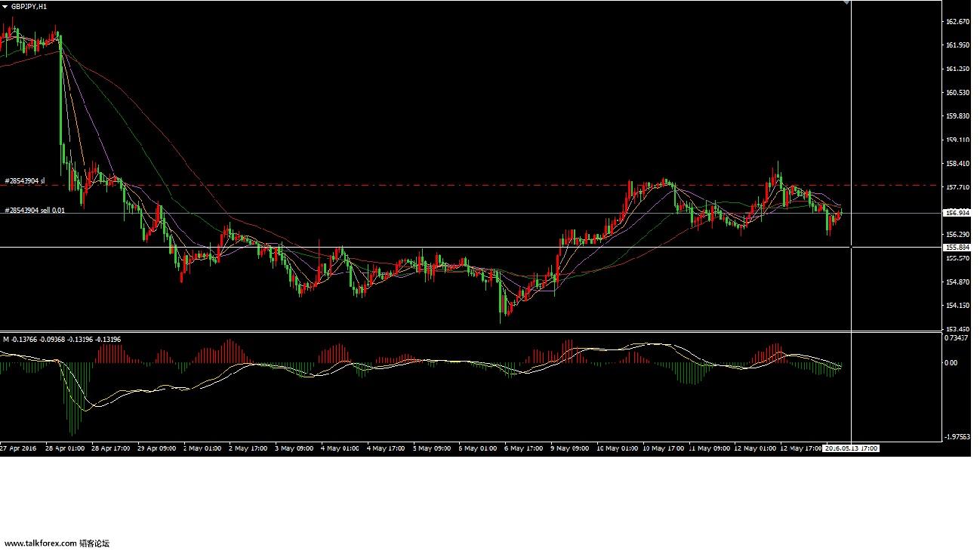Click price scale value 159.110
980x551 pixels.
click(x=957, y=140)
